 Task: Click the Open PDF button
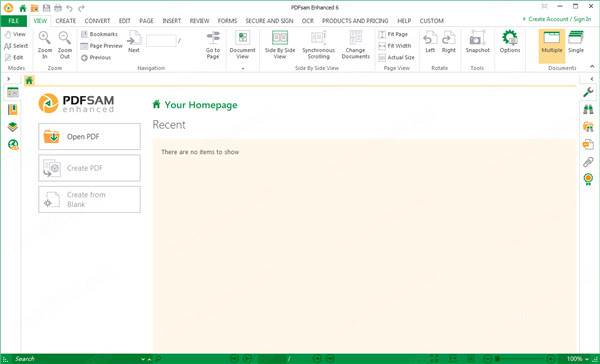(x=89, y=137)
